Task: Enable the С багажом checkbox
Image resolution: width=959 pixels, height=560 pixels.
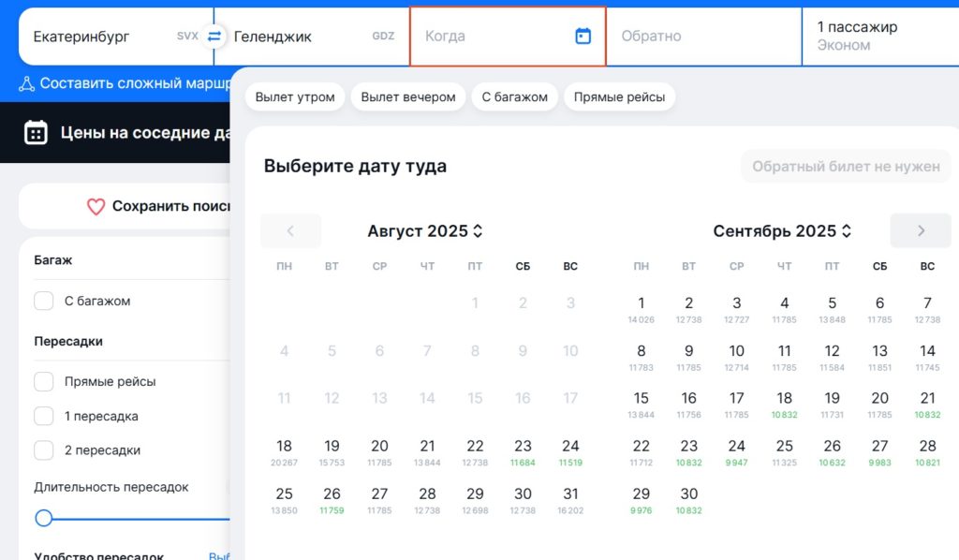Action: 41,302
